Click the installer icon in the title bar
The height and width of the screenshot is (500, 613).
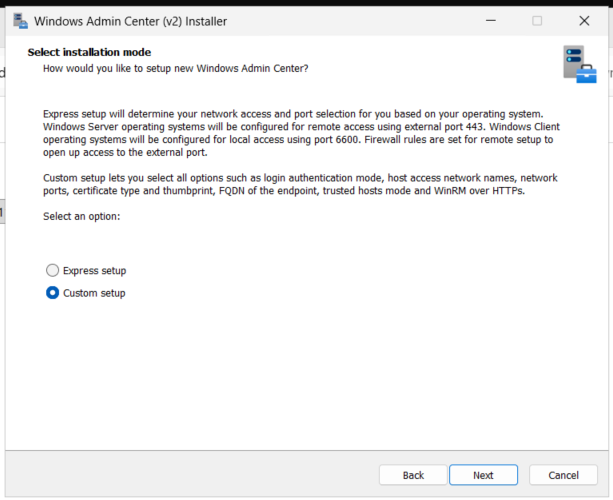click(x=20, y=21)
